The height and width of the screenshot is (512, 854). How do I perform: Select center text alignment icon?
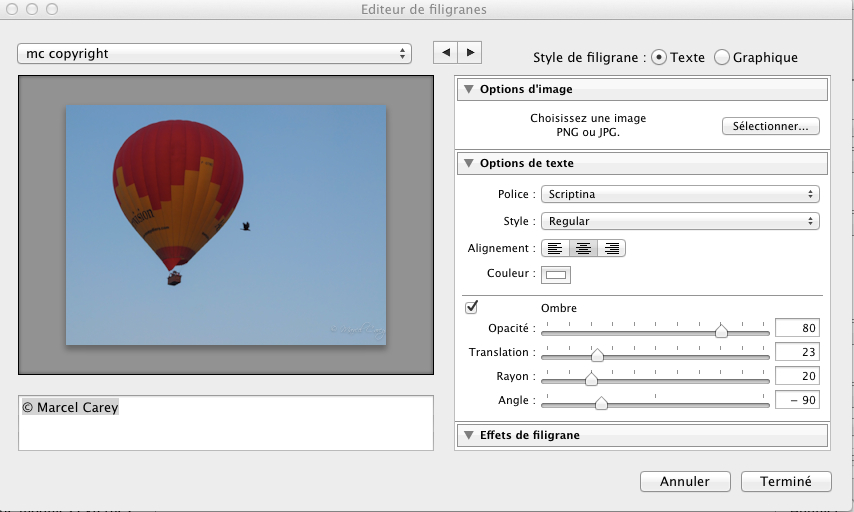click(x=583, y=248)
